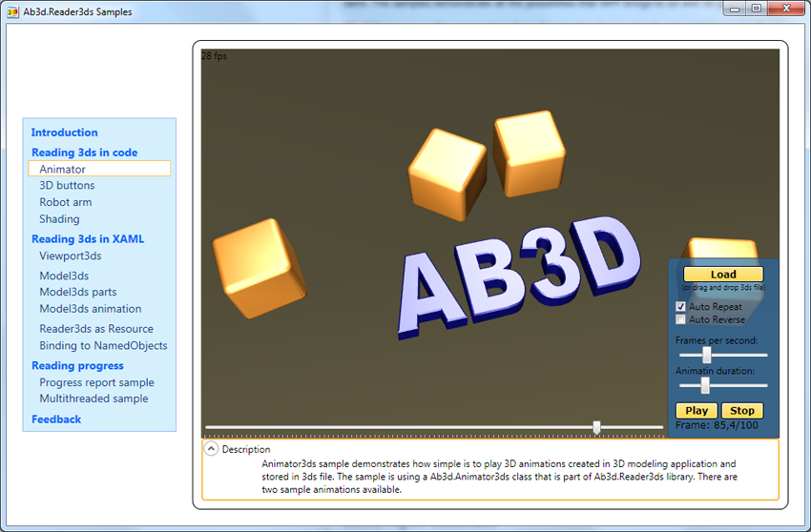The height and width of the screenshot is (532, 811).
Task: Open the Robot arm sample
Action: click(65, 202)
